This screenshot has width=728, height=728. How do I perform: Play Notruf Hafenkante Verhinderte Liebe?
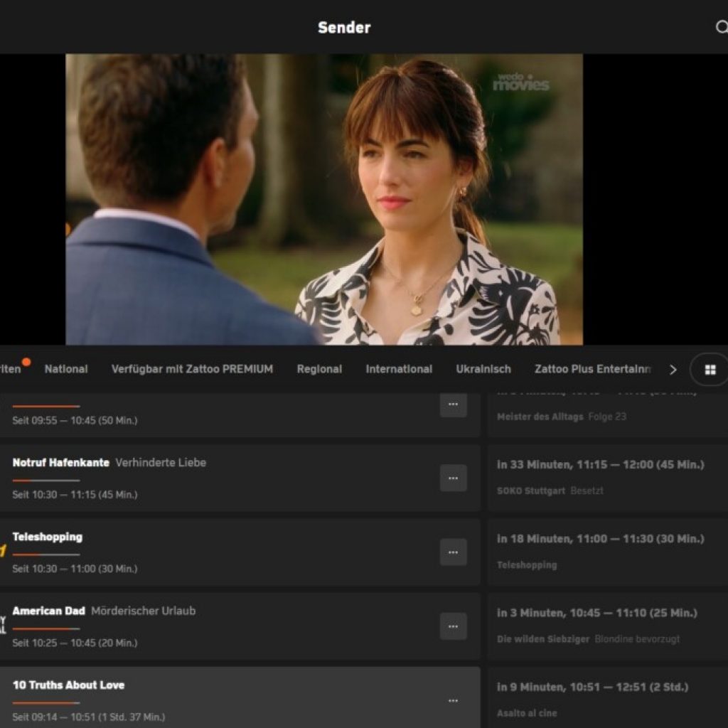tap(240, 478)
